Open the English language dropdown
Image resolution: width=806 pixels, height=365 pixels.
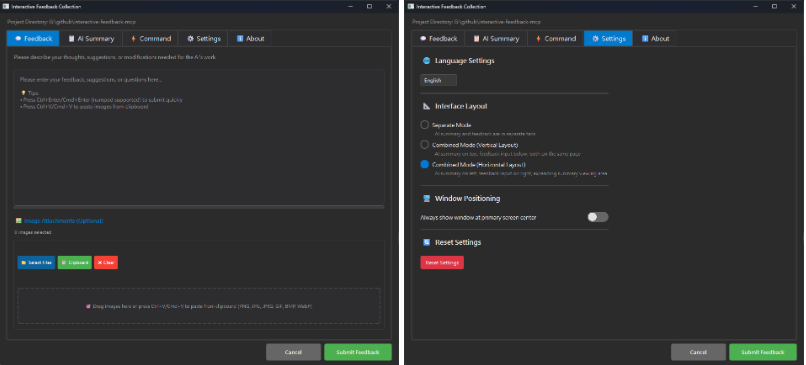438,80
